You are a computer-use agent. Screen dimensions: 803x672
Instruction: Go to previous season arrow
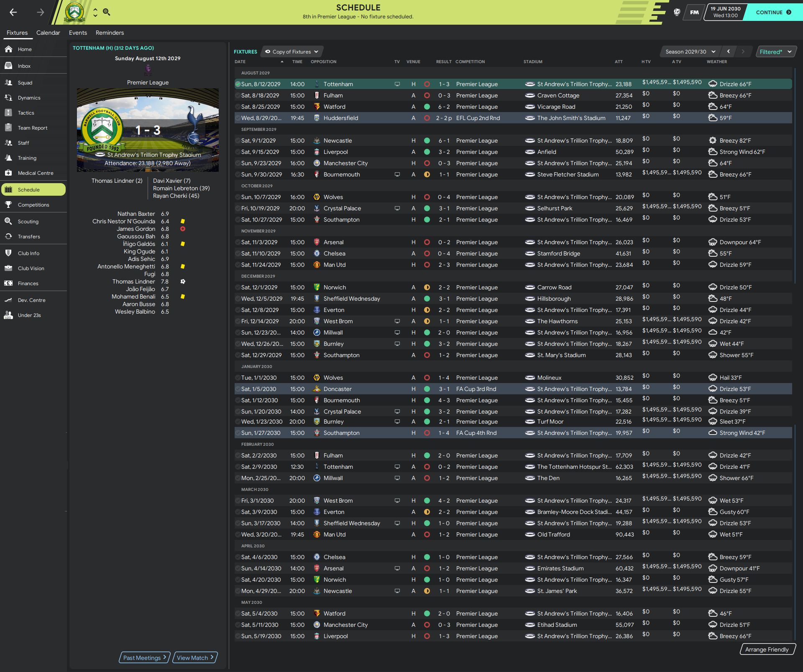(x=729, y=51)
